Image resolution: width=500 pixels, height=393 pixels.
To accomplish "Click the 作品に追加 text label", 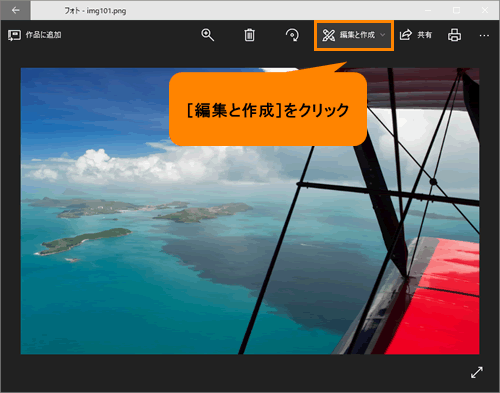I will pos(43,35).
